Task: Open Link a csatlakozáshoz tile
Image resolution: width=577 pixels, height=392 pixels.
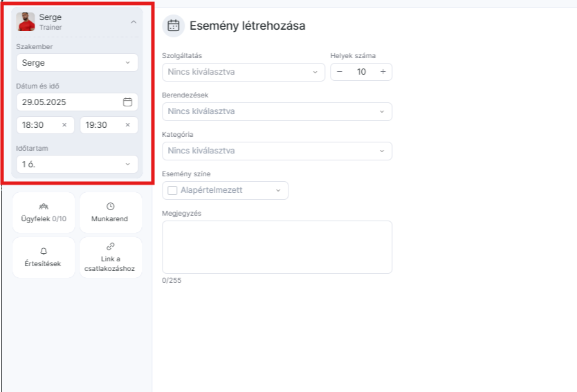Action: pos(111,257)
